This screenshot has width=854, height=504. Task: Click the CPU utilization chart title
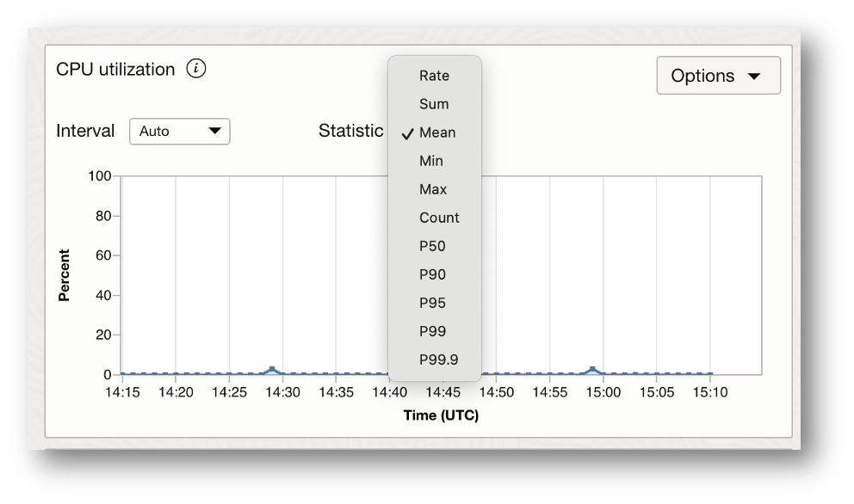(x=115, y=69)
